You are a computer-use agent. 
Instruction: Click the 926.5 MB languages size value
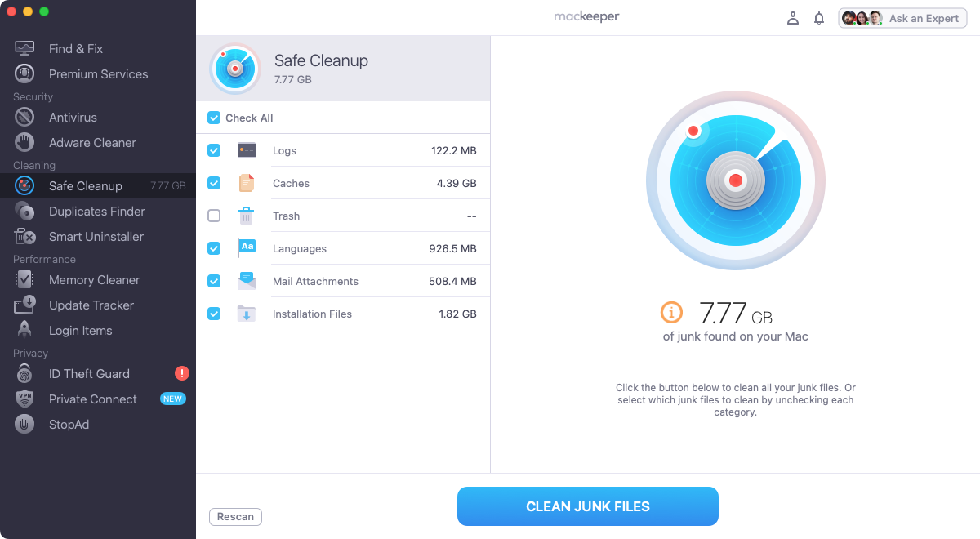point(453,248)
